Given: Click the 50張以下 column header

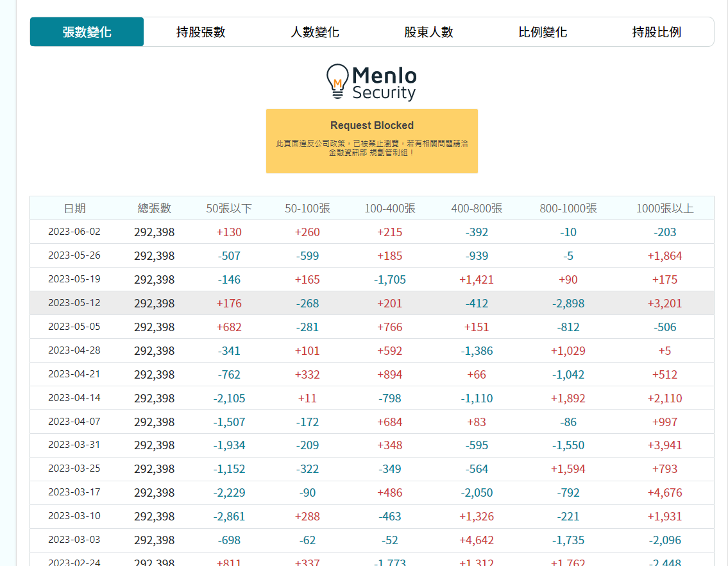Looking at the screenshot, I should pyautogui.click(x=229, y=209).
